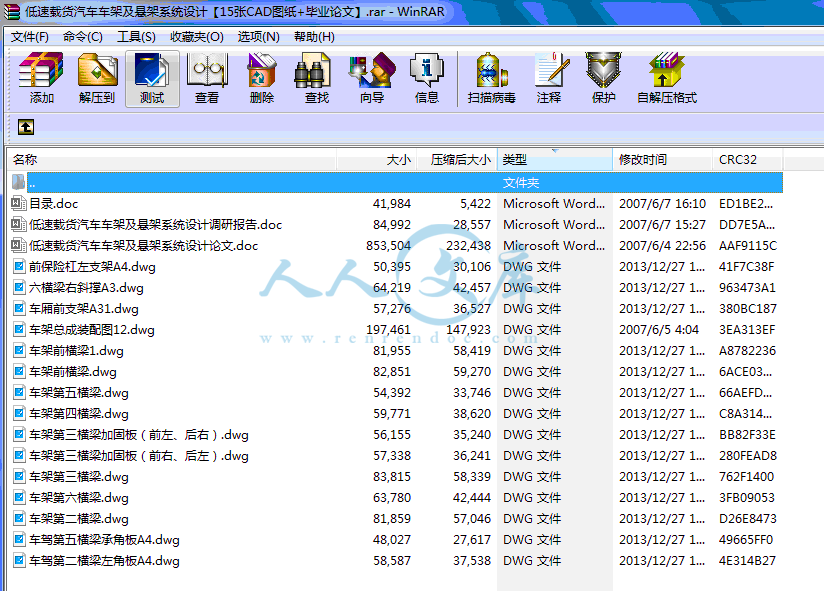The width and height of the screenshot is (824, 591).
Task: Click the Word icon beside 设计论文.doc
Action: [18, 245]
